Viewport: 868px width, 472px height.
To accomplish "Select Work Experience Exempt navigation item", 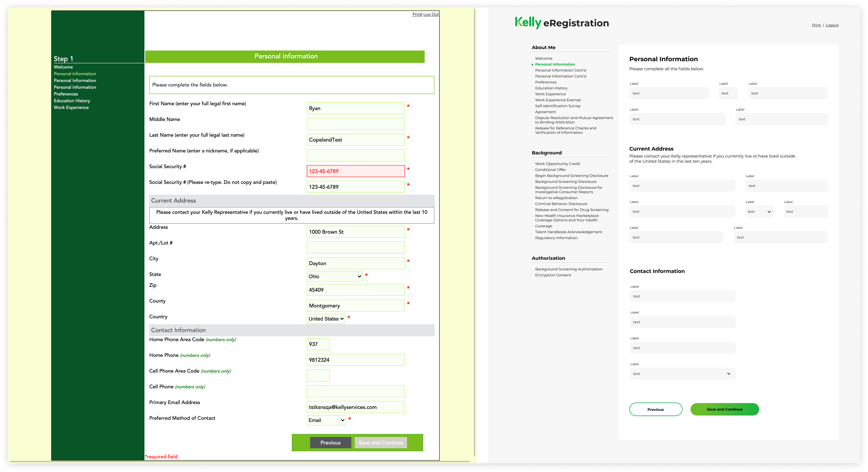I will (x=558, y=100).
